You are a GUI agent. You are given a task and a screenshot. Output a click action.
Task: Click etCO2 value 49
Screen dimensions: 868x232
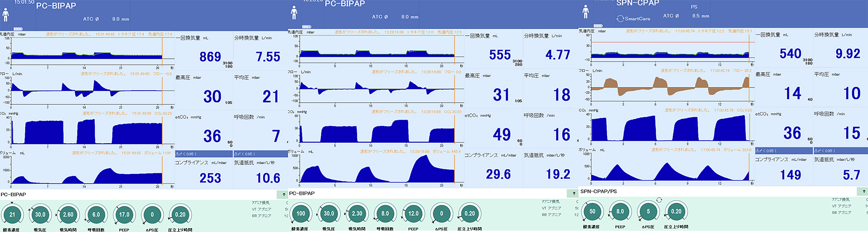(x=502, y=135)
